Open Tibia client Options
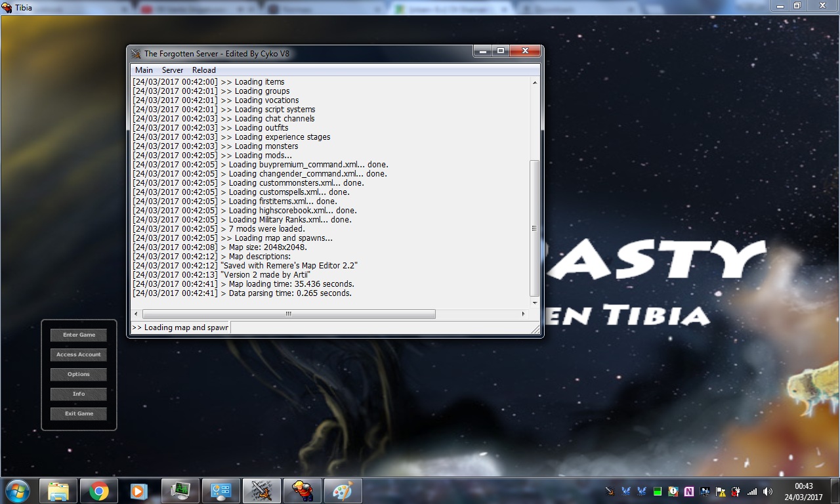Screen dimensions: 840x504 79,374
